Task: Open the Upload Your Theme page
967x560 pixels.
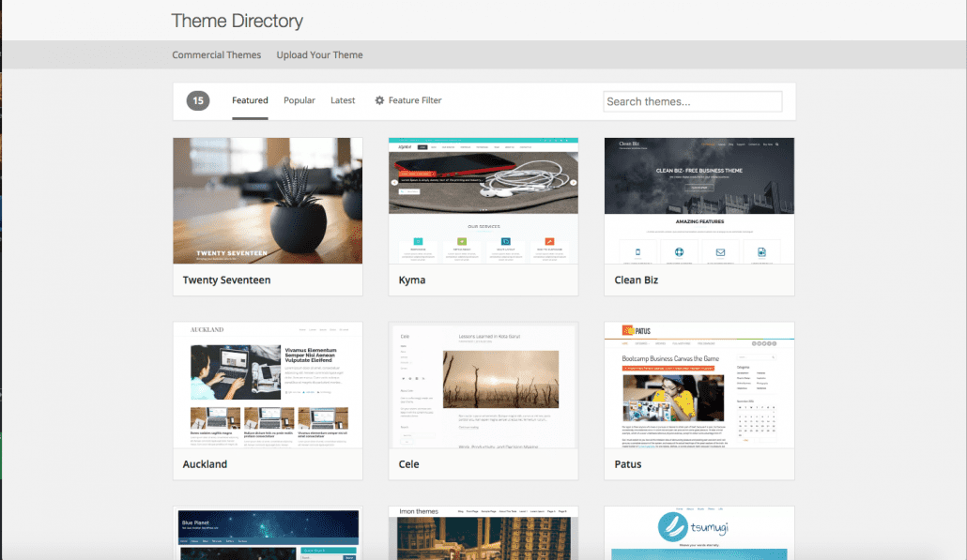Action: (x=319, y=54)
